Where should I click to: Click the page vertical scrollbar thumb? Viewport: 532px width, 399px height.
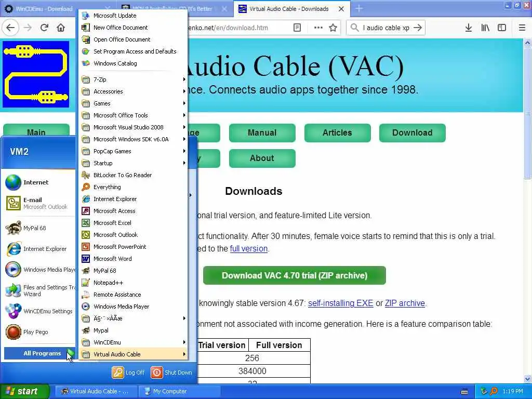coord(527,112)
